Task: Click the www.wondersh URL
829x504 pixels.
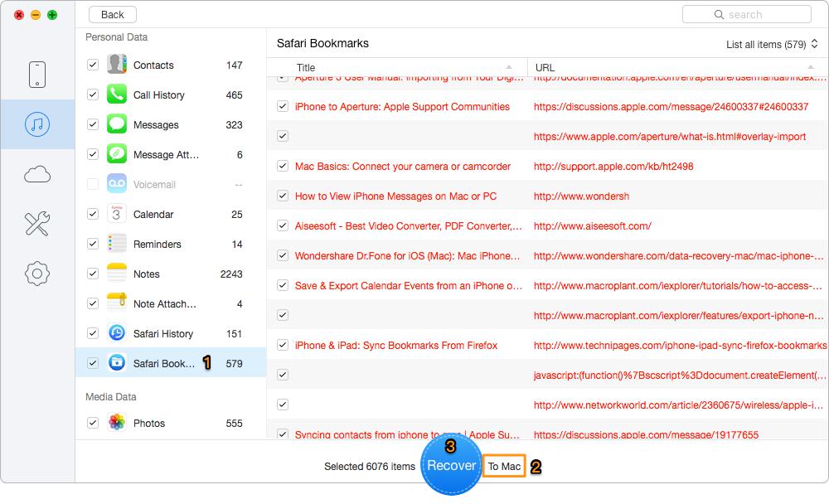Action: tap(581, 196)
